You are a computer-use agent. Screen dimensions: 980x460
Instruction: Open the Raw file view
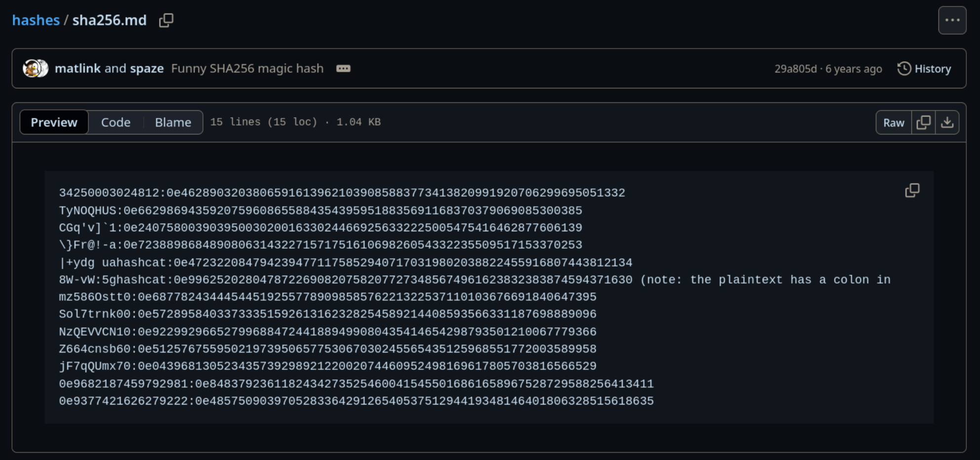pyautogui.click(x=894, y=123)
